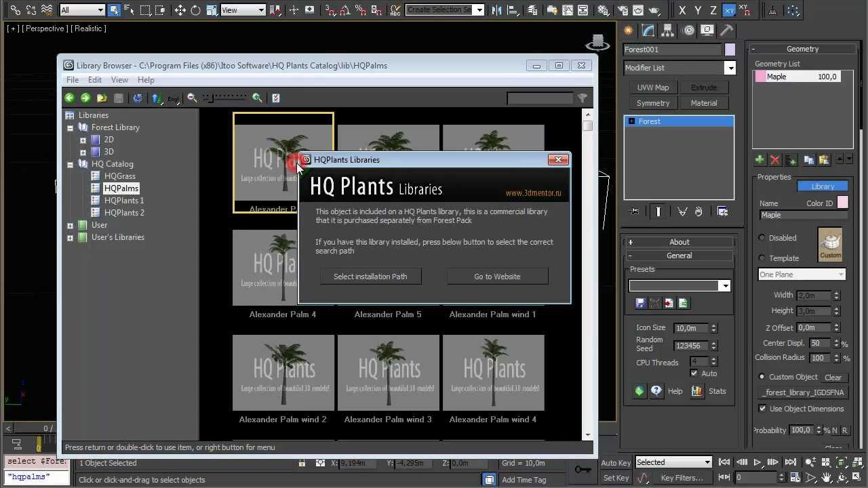Click the Select installation Path button
This screenshot has height=488, width=868.
click(x=370, y=277)
